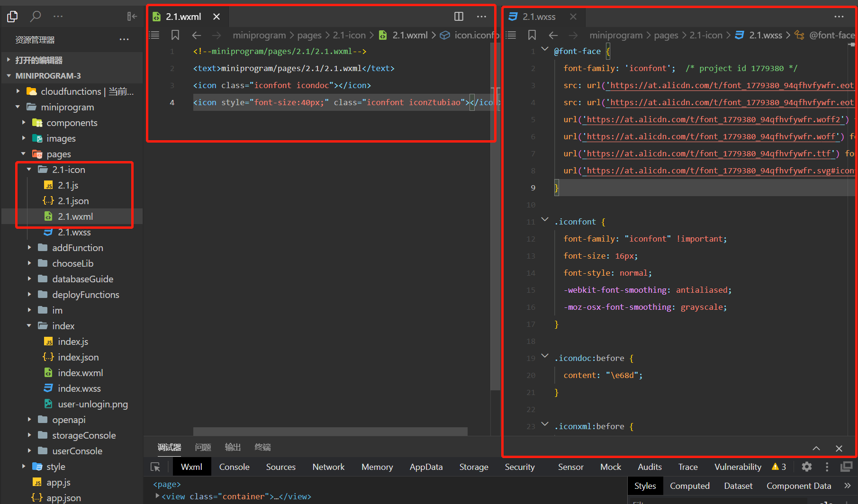Close the debugger panel

point(839,448)
